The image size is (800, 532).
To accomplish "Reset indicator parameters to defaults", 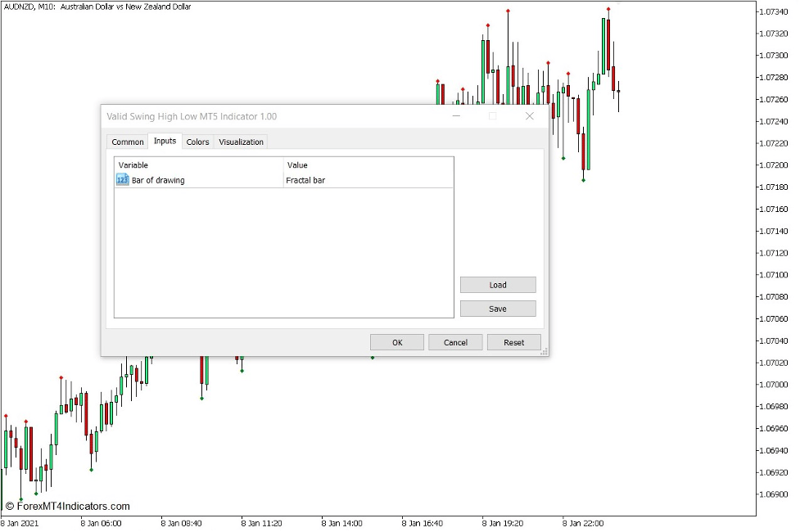I will tap(514, 342).
